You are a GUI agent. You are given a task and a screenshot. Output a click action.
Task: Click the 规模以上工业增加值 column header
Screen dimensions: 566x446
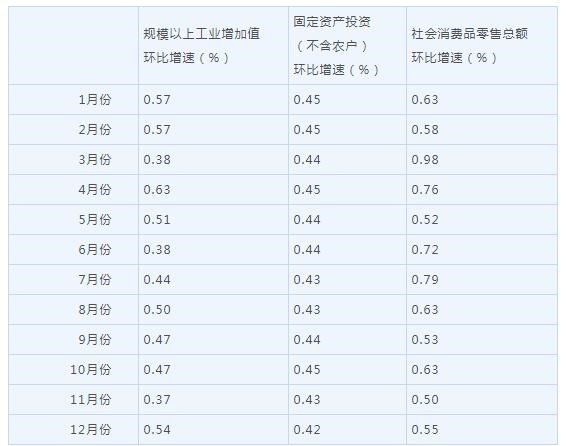pos(201,46)
